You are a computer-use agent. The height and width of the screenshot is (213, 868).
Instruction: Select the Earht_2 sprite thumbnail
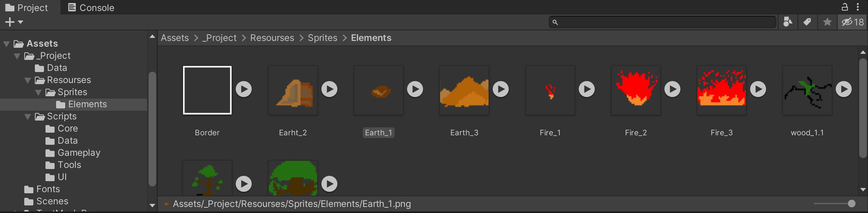pyautogui.click(x=293, y=90)
